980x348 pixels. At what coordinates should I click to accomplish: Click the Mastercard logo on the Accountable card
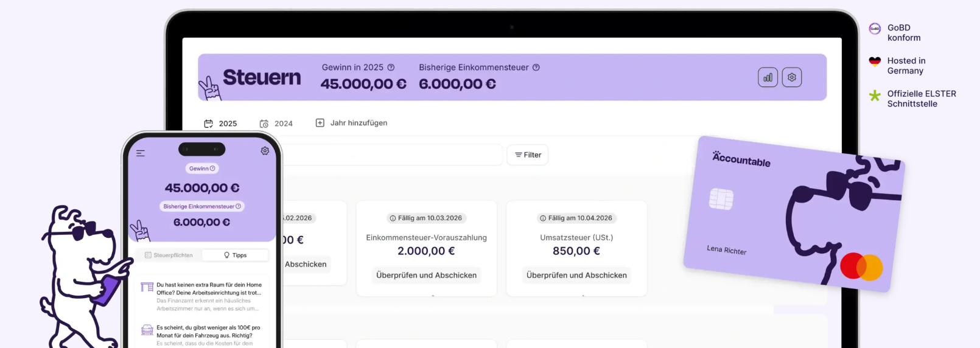(861, 267)
